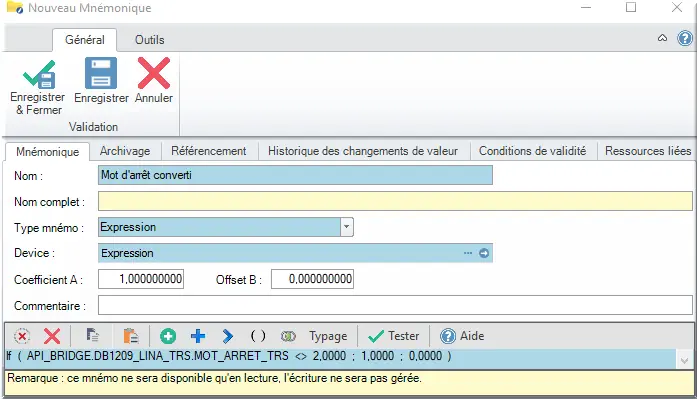
Task: Insert an operator with the blue plus icon
Action: tap(198, 336)
